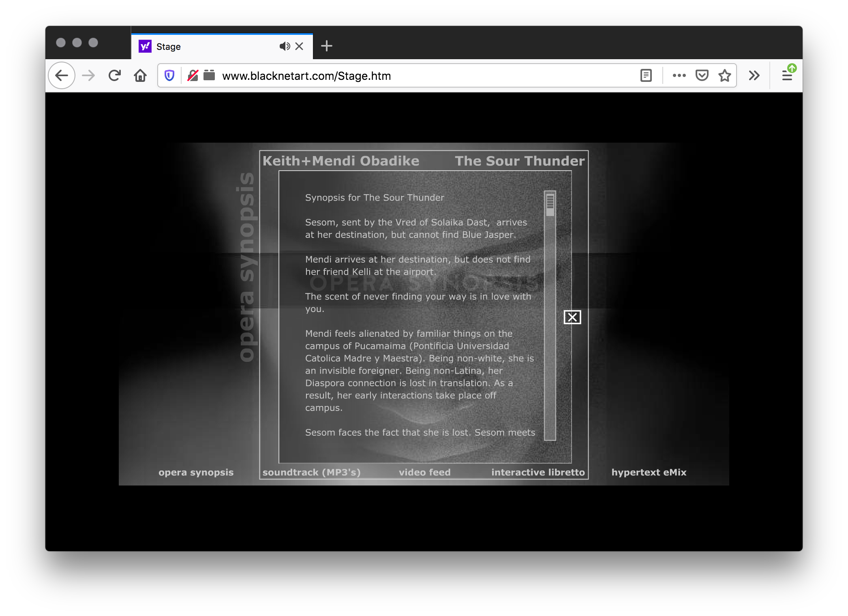Screen dimensions: 848x616
Task: Click the Yahoo favicon on the tab
Action: tap(145, 46)
